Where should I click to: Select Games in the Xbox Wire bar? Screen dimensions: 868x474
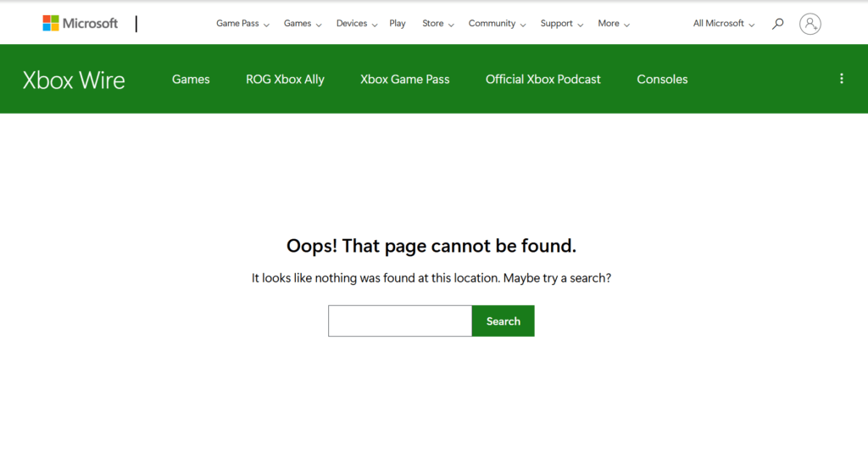191,80
